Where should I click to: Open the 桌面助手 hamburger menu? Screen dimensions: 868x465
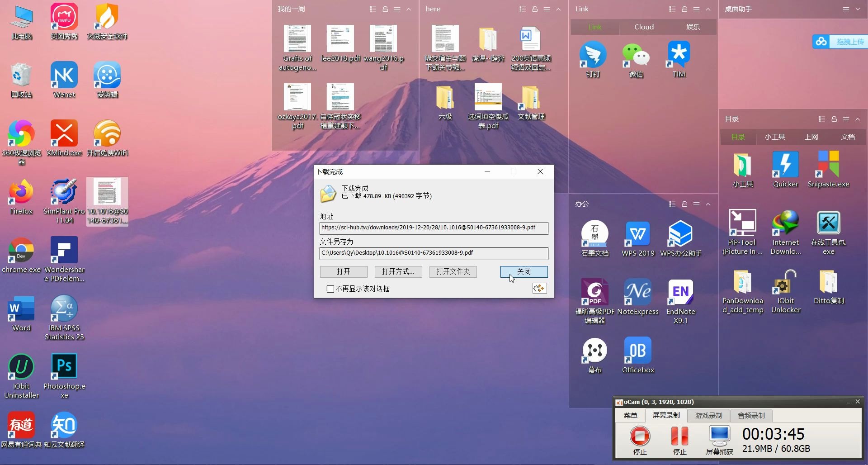tap(846, 9)
